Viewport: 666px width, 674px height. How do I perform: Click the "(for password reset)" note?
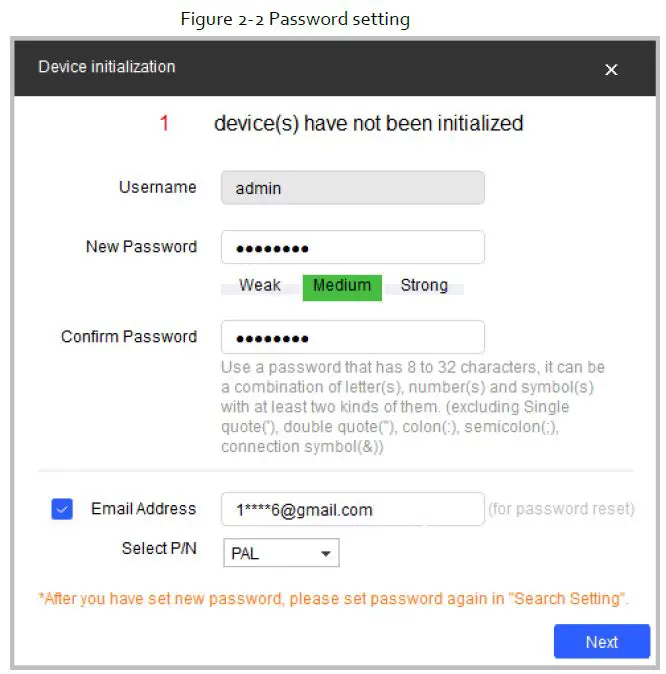561,509
